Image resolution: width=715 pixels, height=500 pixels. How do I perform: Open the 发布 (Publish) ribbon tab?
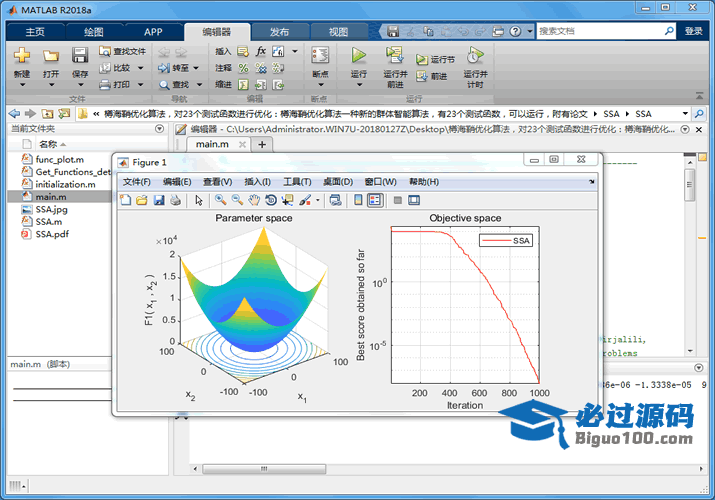[x=280, y=31]
